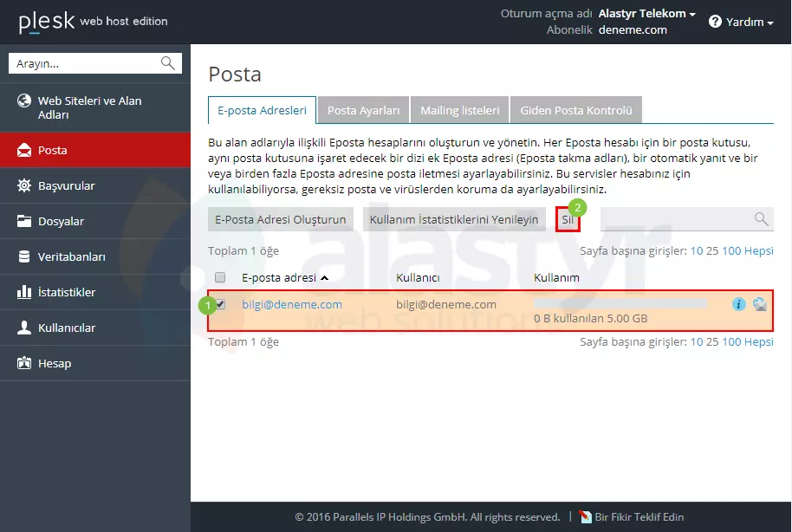Set top entries per page to 100
792x532 pixels.
731,250
